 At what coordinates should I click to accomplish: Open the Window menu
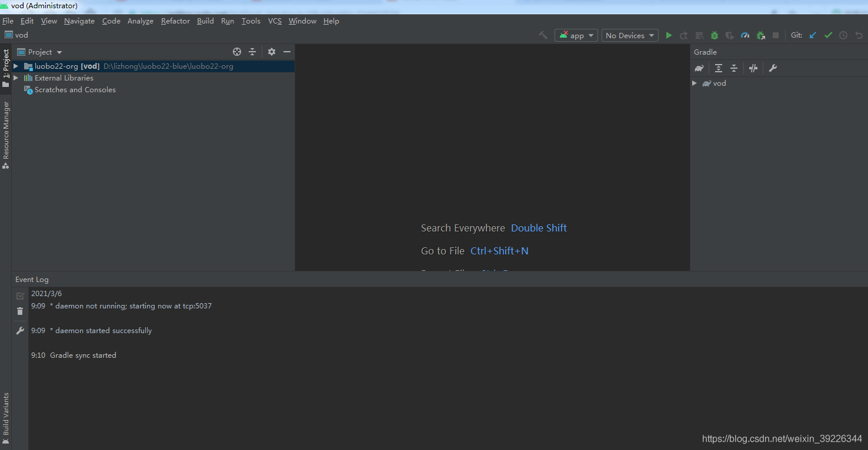coord(302,21)
